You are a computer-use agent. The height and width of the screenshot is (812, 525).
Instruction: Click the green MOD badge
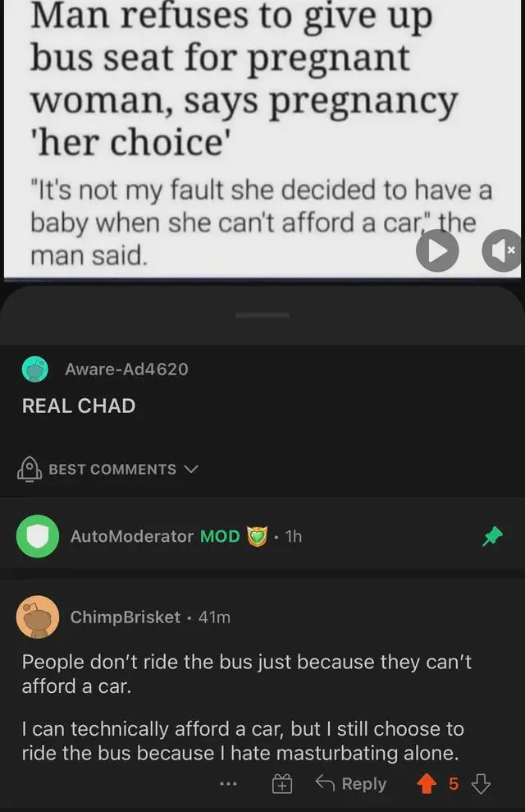pyautogui.click(x=220, y=536)
